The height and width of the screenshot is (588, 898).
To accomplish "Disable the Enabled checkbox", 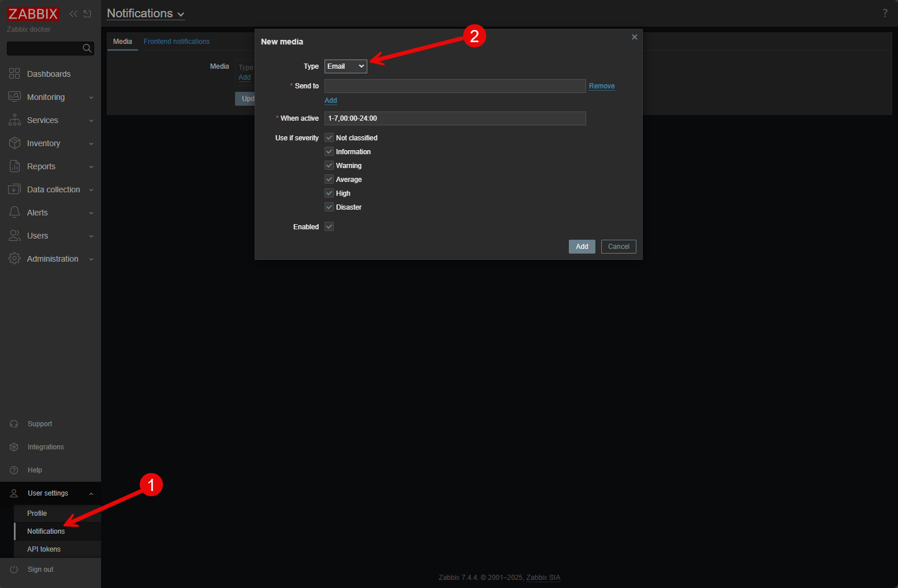I will (329, 226).
